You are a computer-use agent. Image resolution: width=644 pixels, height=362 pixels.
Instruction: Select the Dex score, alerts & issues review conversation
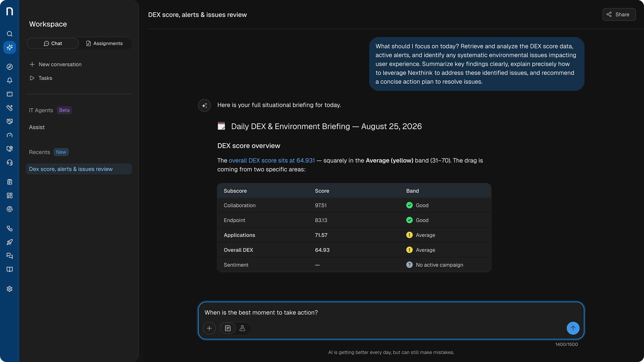pyautogui.click(x=79, y=169)
